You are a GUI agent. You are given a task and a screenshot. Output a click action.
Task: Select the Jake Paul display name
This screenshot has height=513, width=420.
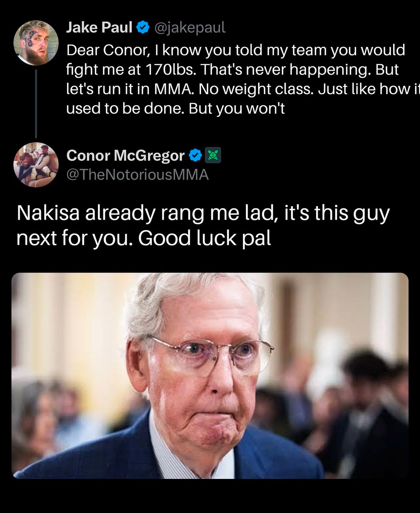pos(99,27)
